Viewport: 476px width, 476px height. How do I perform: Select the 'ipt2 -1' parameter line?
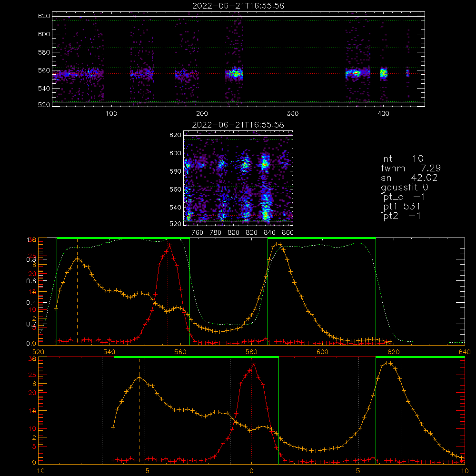[401, 216]
